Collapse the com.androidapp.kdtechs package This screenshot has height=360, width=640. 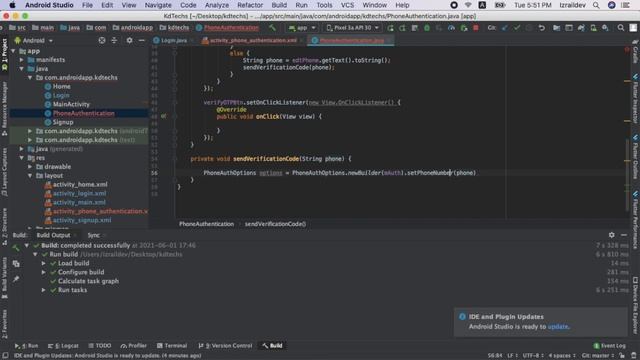[30, 78]
